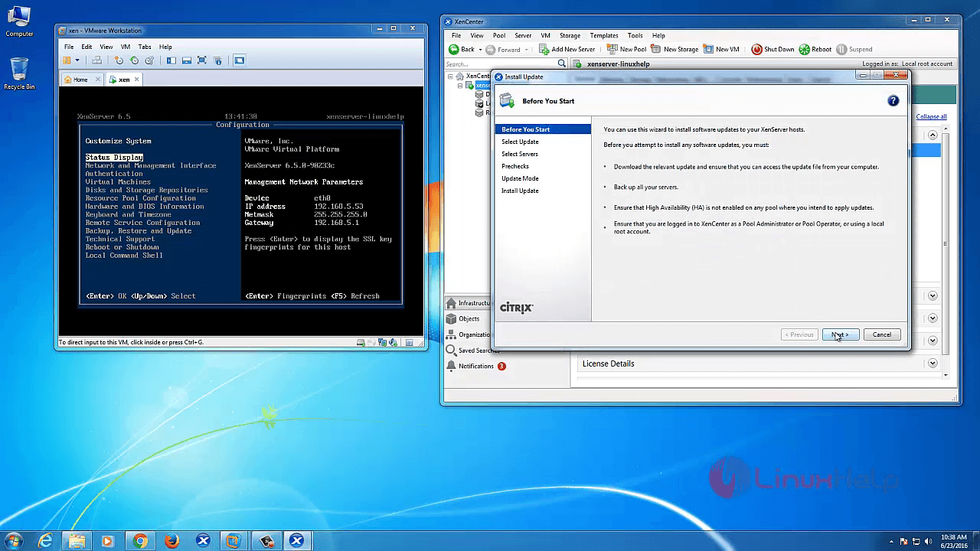Click VMware take snapshot toolbar icon
This screenshot has height=551, width=980.
tap(119, 60)
